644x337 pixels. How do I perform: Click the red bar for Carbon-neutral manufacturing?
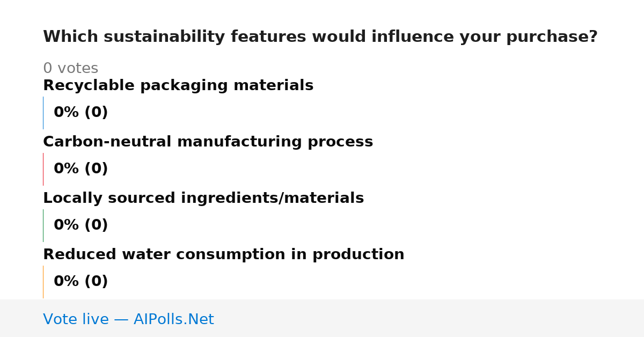coord(43,169)
